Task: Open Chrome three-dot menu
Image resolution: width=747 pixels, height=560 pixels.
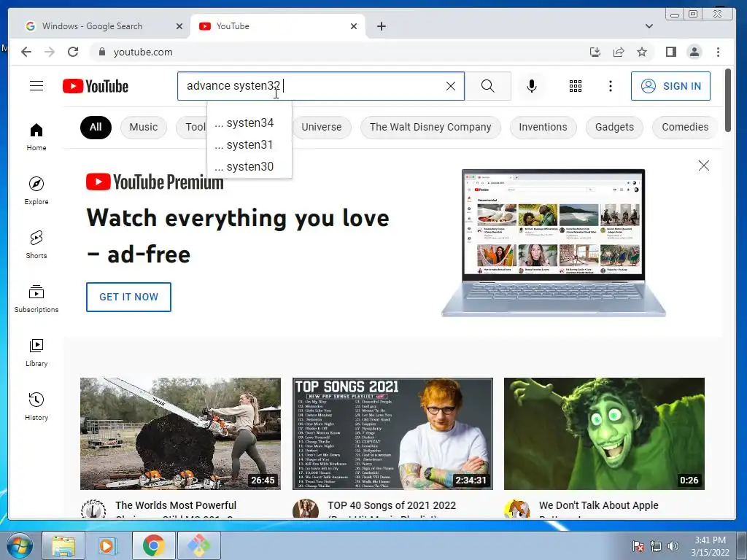Action: [x=718, y=52]
